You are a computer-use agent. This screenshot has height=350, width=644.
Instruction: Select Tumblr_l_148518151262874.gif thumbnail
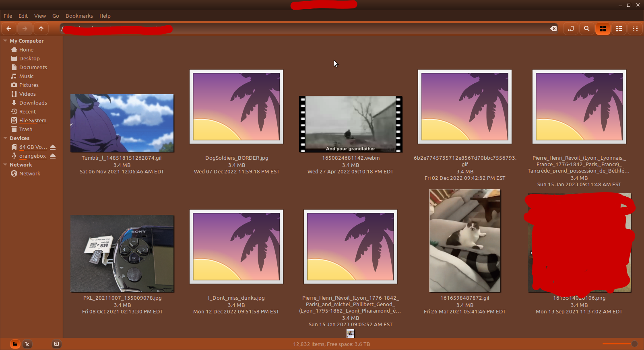(122, 123)
